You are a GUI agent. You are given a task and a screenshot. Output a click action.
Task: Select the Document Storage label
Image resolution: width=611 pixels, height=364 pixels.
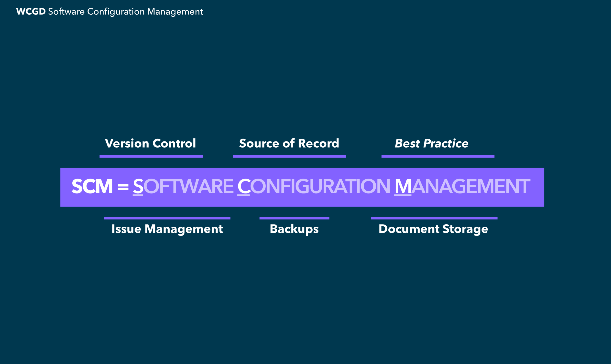pyautogui.click(x=433, y=229)
